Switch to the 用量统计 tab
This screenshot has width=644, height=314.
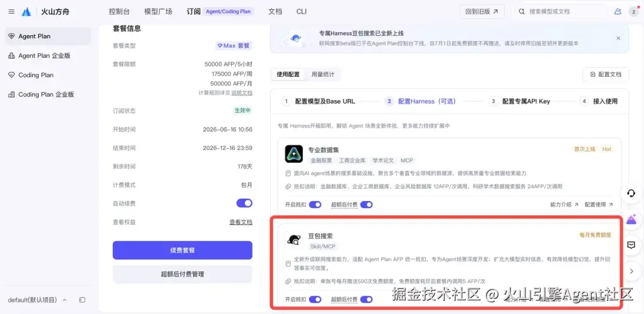point(323,74)
